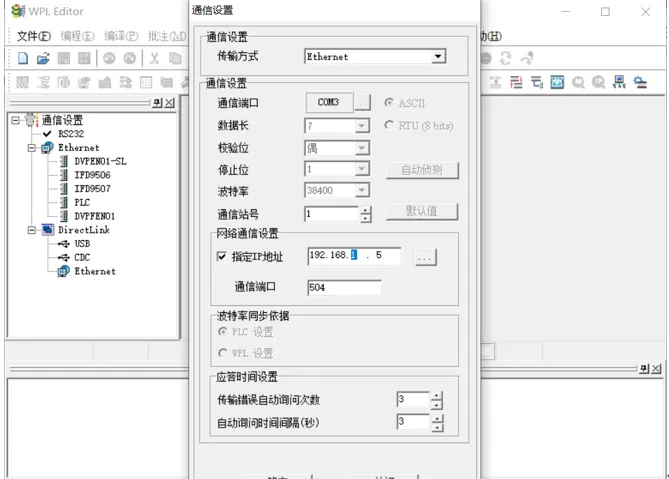669x479 pixels.
Task: Open the 文件(F) menu
Action: 34,36
